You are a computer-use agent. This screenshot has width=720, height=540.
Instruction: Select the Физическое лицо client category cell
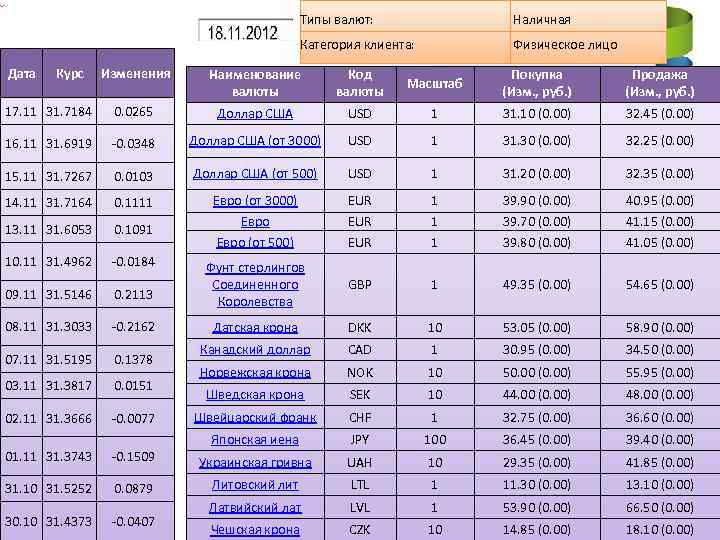pyautogui.click(x=588, y=45)
